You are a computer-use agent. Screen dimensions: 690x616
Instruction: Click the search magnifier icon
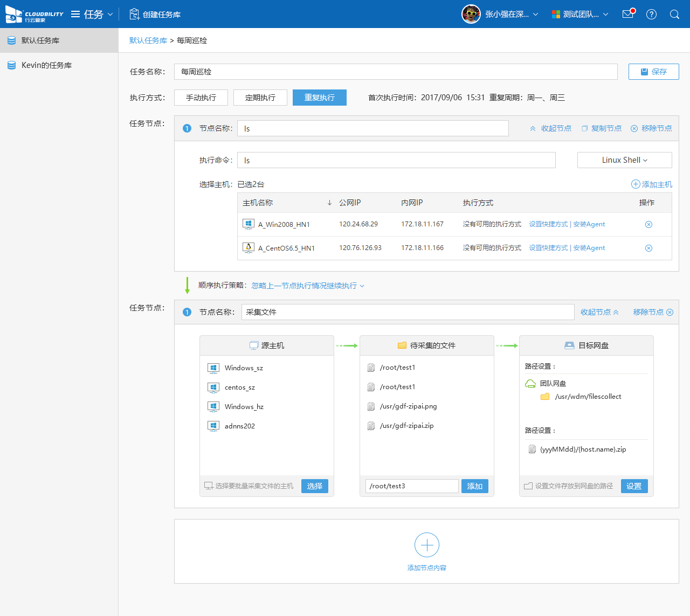point(674,15)
